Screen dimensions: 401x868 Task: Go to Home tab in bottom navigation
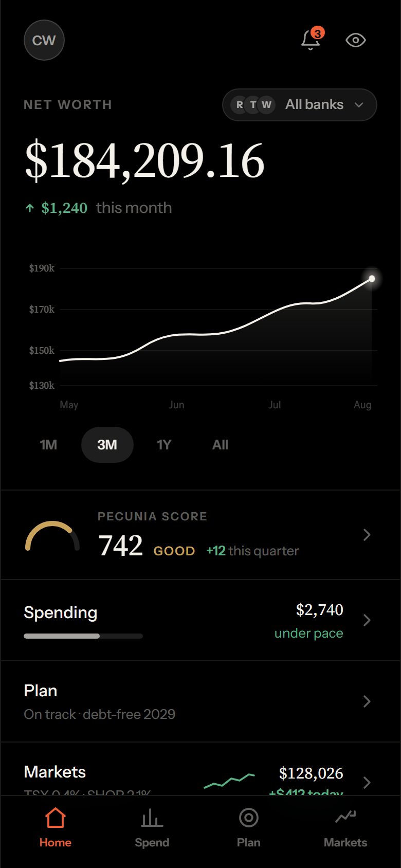pyautogui.click(x=56, y=828)
